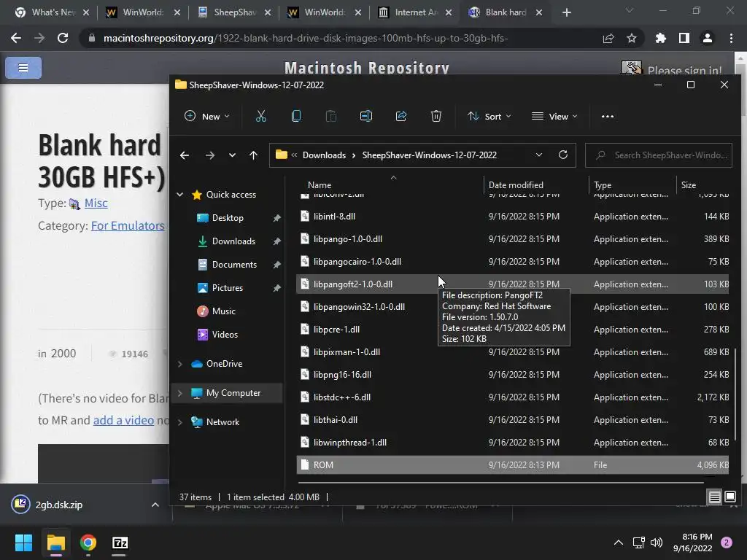Open the Sort dropdown menu

tap(489, 116)
